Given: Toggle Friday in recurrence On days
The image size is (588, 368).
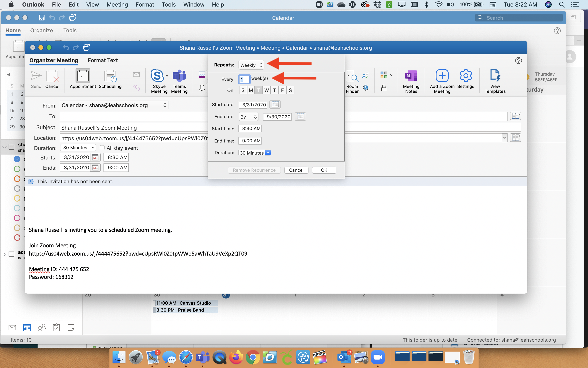Looking at the screenshot, I should click(282, 90).
